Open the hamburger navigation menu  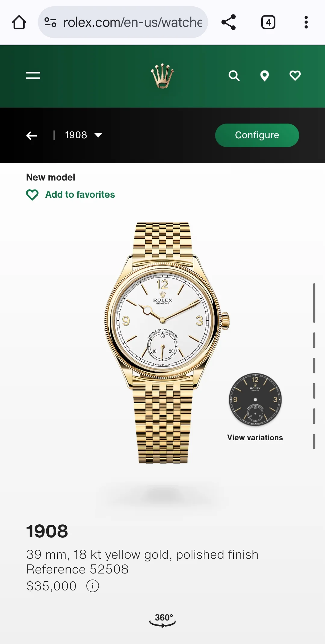point(33,75)
